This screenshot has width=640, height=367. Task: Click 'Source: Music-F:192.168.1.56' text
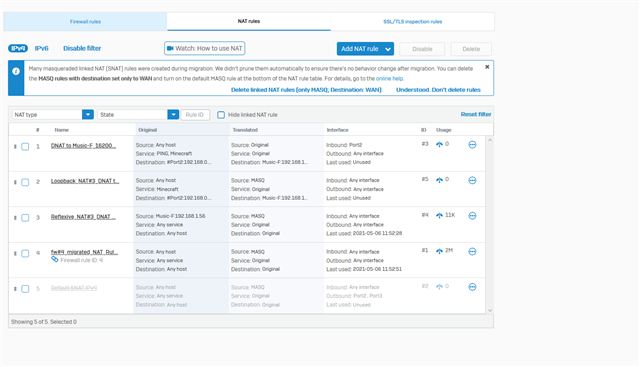click(x=170, y=216)
